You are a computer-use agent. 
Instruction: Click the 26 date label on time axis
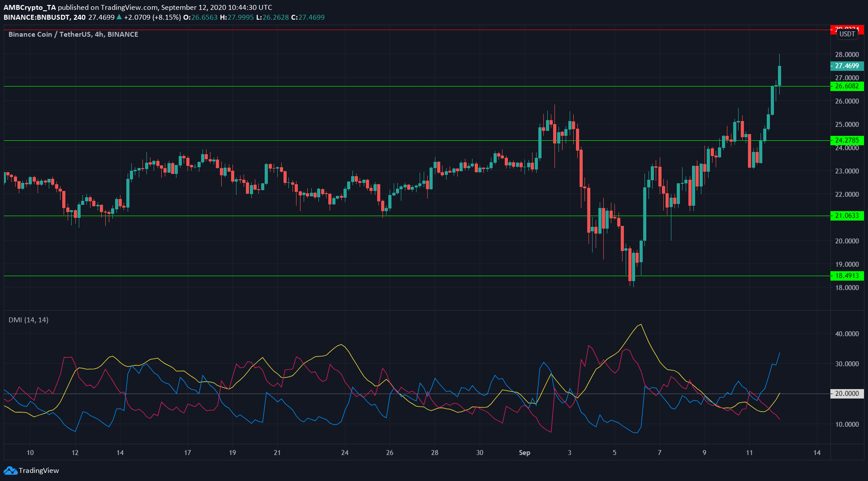coord(390,453)
